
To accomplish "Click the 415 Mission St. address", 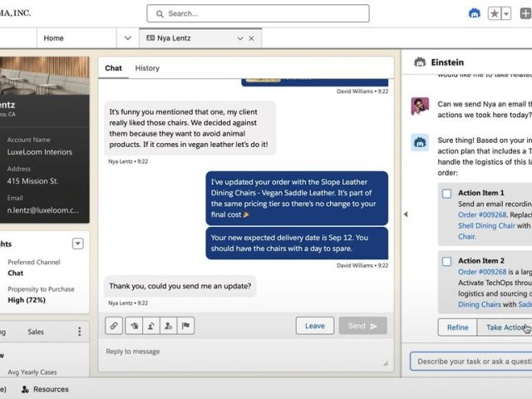I will click(33, 181).
